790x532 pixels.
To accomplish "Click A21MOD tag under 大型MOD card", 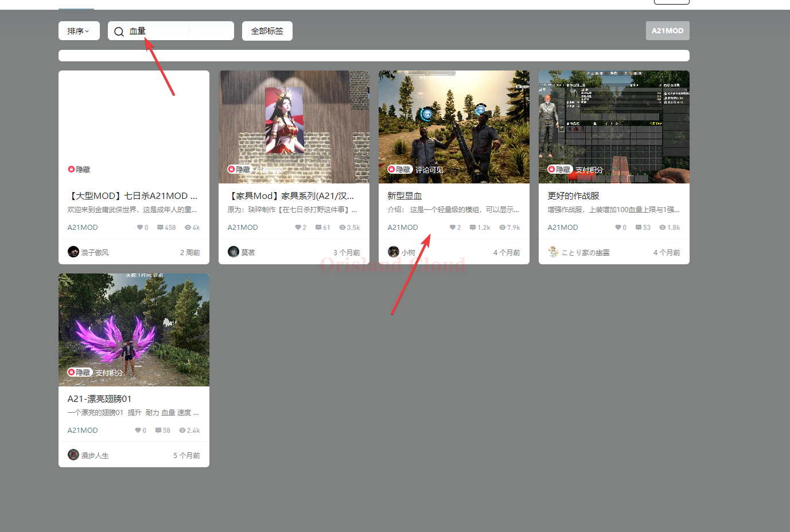I will [83, 228].
